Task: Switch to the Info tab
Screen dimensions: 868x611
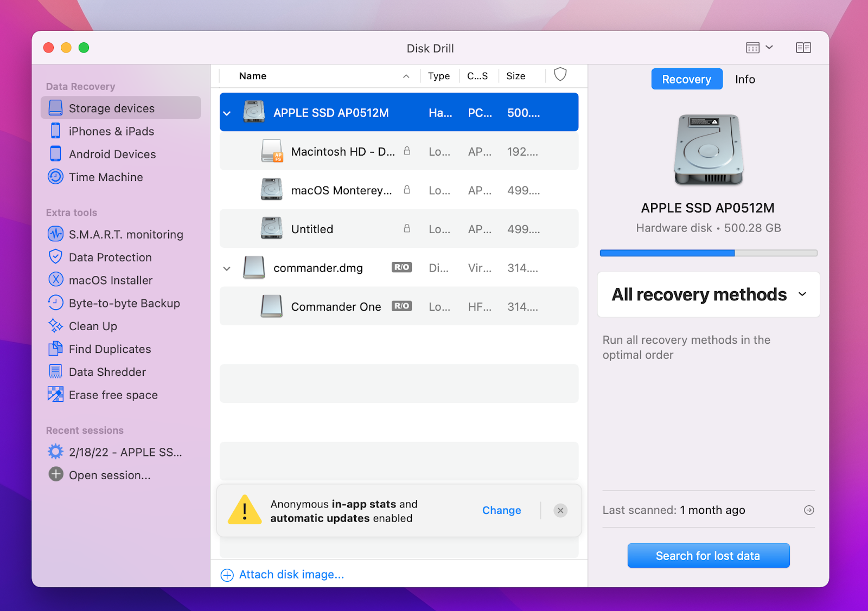Action: 745,79
